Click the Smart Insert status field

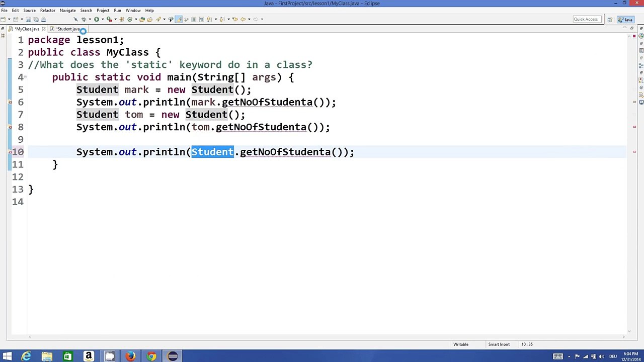(x=499, y=344)
